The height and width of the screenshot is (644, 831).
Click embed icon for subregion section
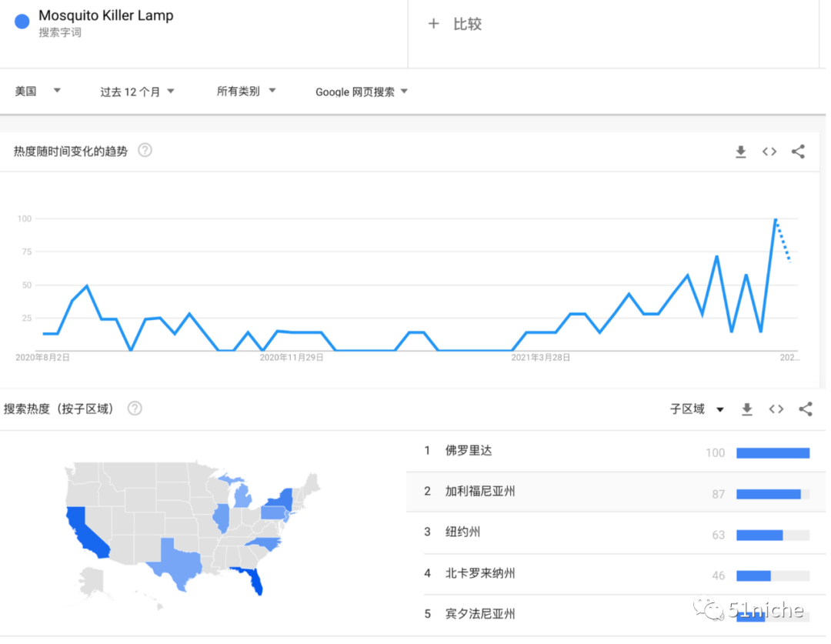tap(776, 409)
